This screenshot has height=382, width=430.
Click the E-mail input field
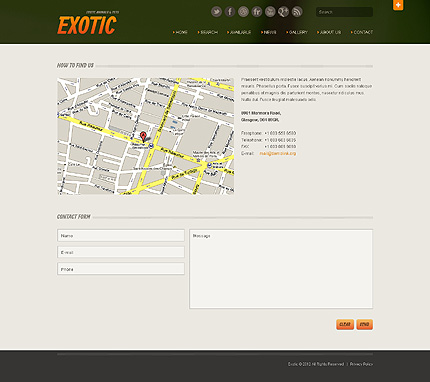121,252
